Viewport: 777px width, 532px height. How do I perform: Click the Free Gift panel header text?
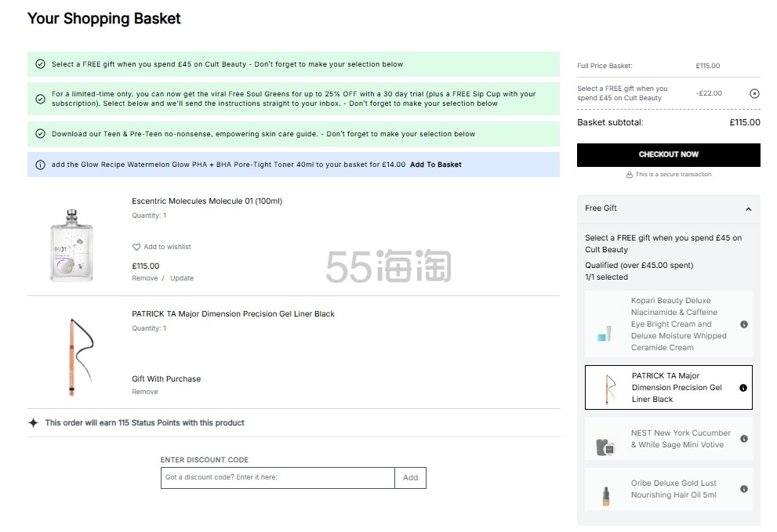pos(601,208)
